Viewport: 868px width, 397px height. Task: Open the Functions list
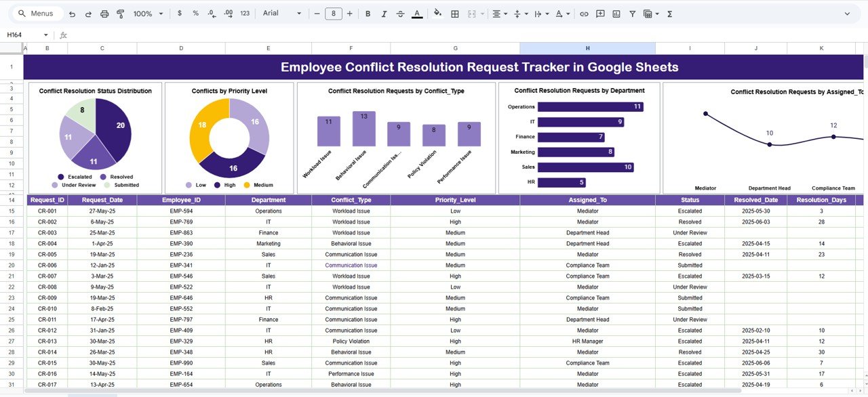669,14
